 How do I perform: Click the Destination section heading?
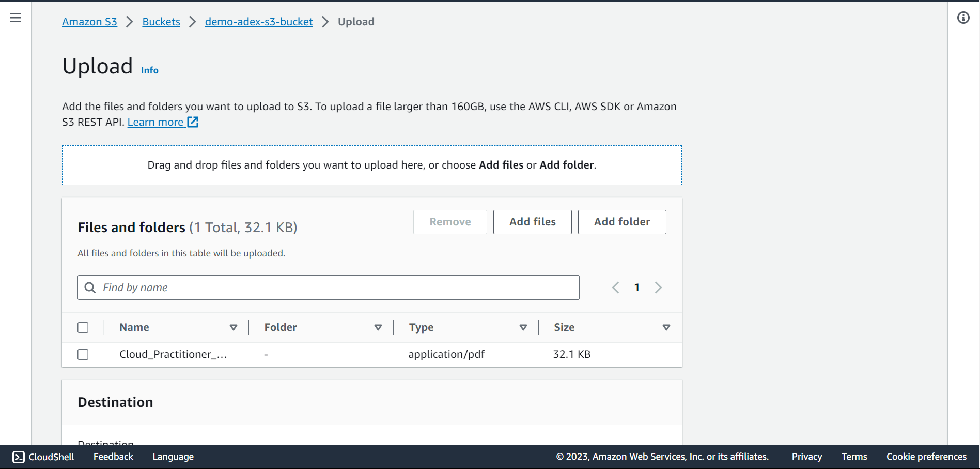(115, 402)
